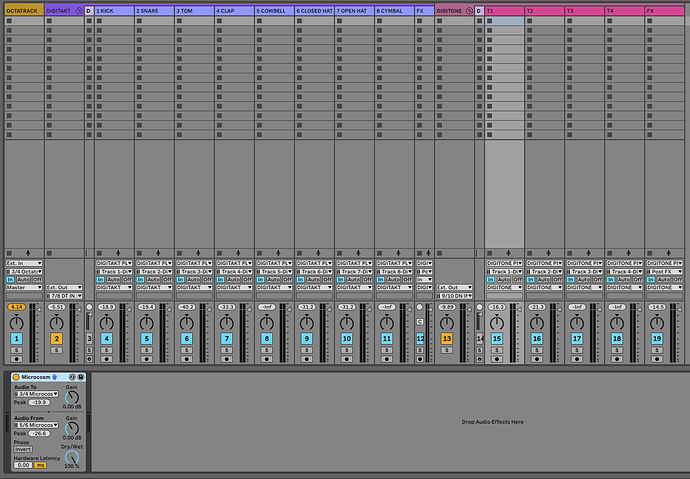The height and width of the screenshot is (479, 690).
Task: Click the Microcosm Dry/Wet knob
Action: 71,456
